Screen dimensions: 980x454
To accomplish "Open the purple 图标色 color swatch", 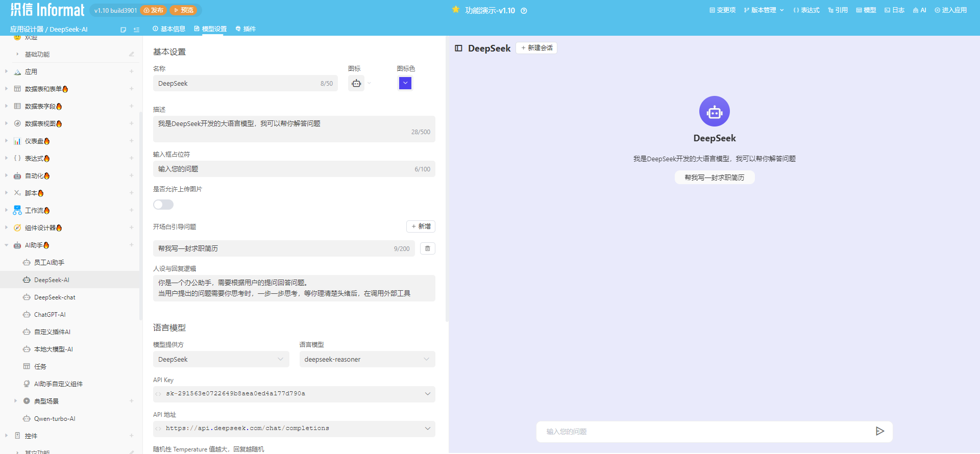I will pos(405,83).
